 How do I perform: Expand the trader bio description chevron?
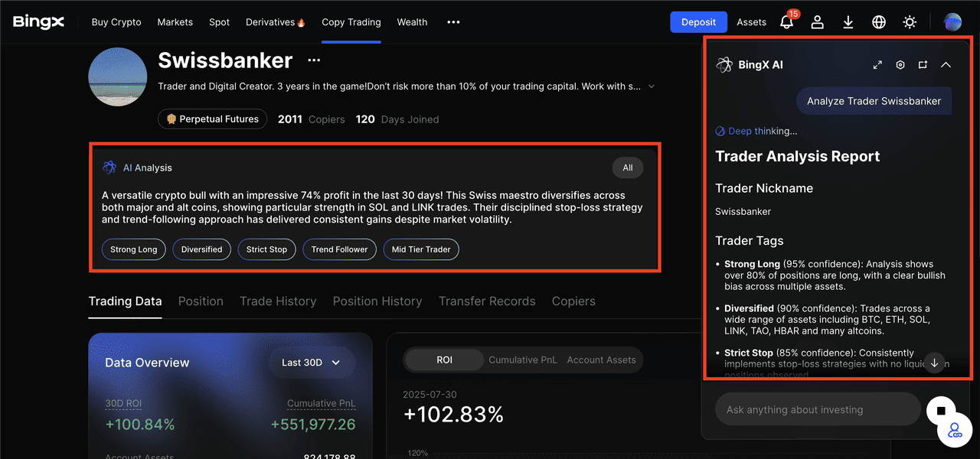pos(652,86)
